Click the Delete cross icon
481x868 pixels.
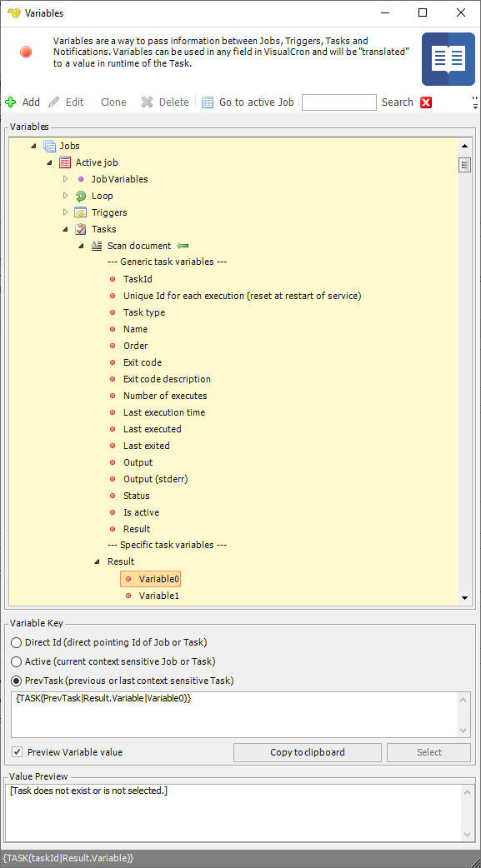click(147, 102)
